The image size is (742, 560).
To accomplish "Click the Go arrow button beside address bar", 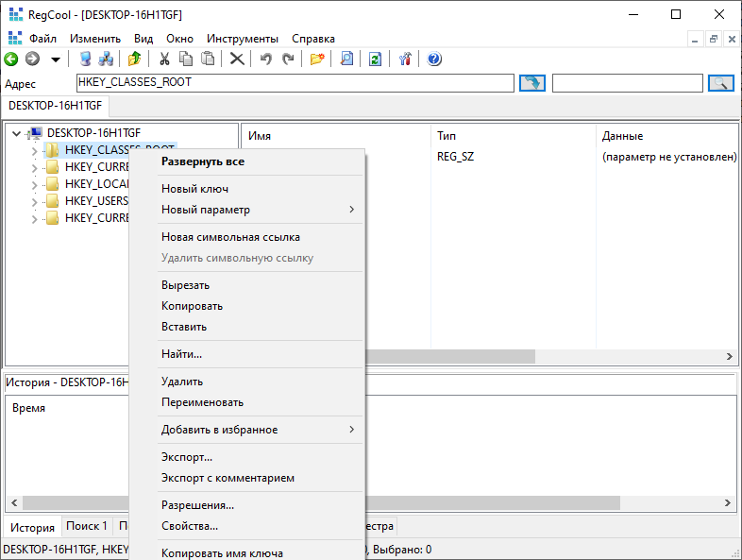I will [532, 83].
